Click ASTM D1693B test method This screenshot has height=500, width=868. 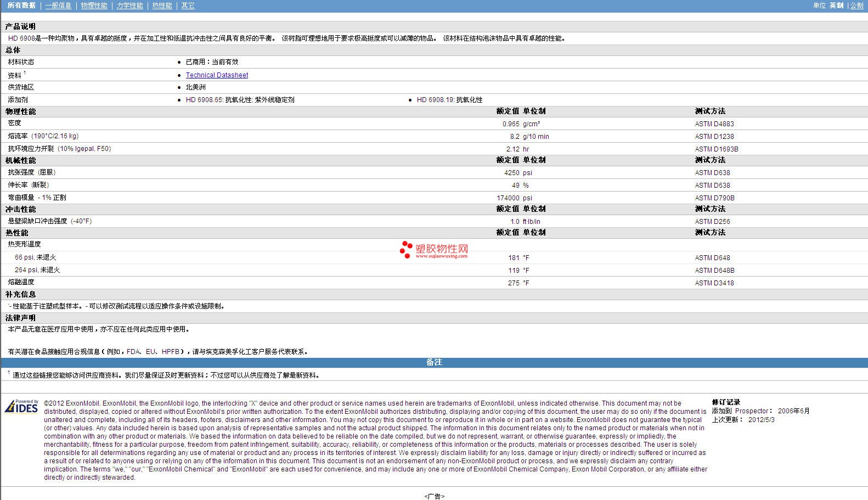tap(717, 149)
